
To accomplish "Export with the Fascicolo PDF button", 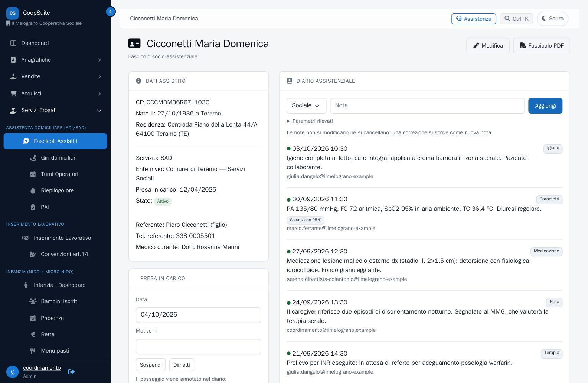I will (542, 46).
